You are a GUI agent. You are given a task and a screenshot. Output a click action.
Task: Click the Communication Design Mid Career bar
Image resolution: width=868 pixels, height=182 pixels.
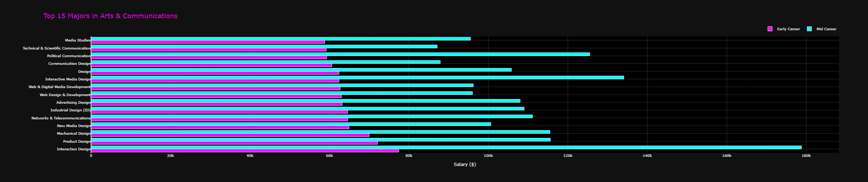[266, 62]
